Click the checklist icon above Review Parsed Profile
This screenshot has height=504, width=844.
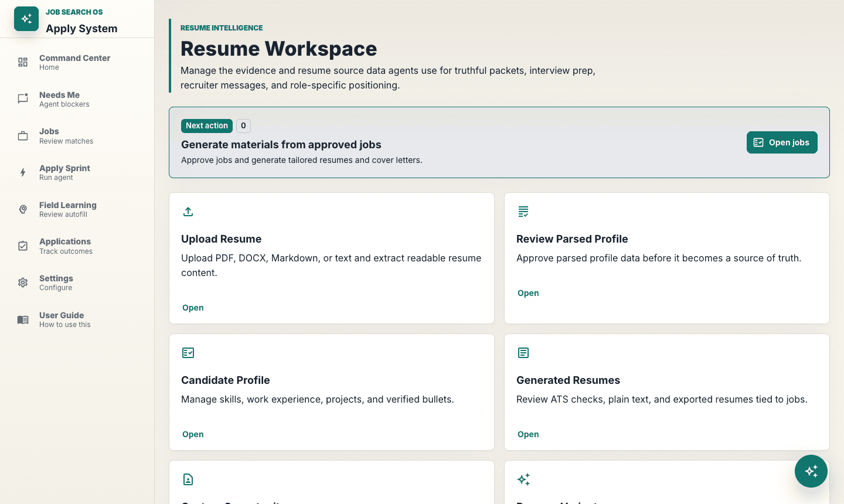pos(523,212)
